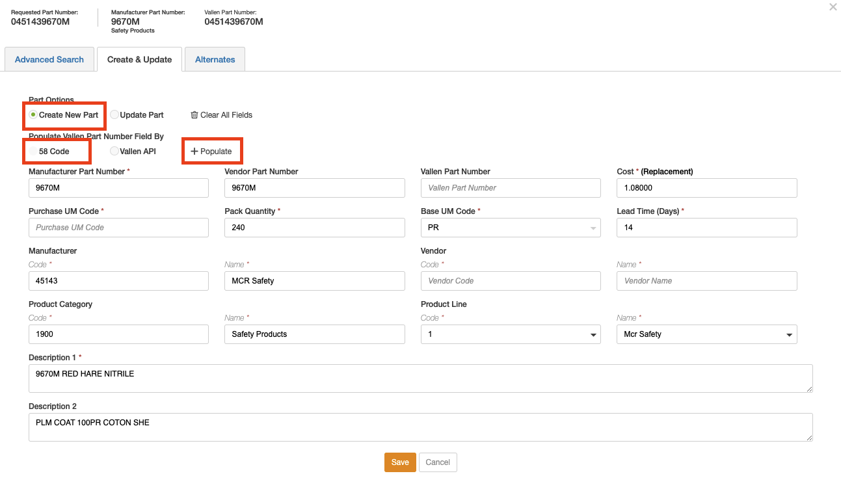This screenshot has height=504, width=841.
Task: Open the Alternates tab
Action: (x=215, y=60)
